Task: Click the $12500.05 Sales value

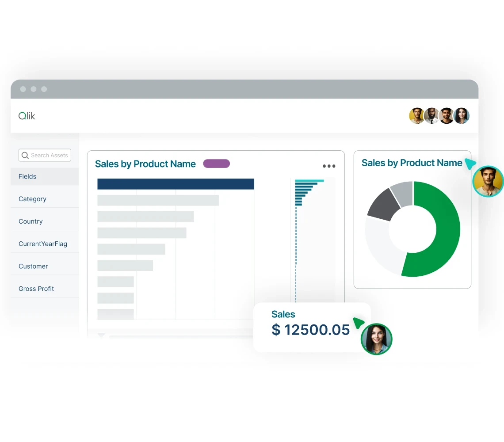Action: [x=311, y=330]
